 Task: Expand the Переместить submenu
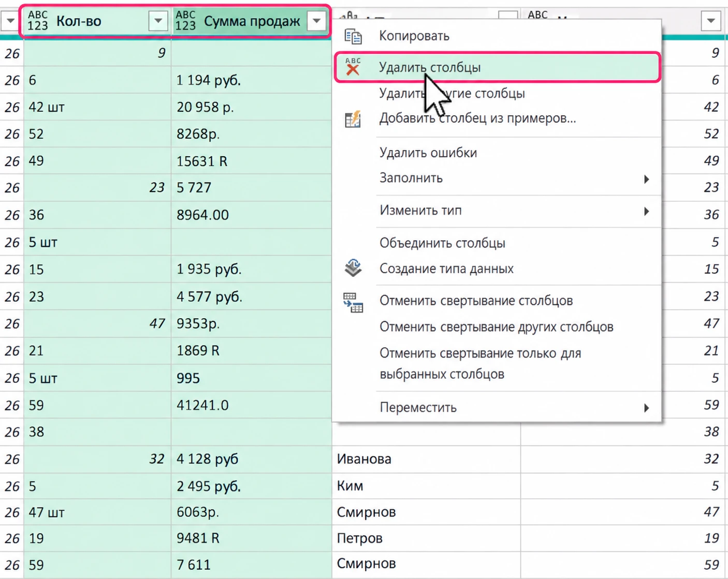click(646, 408)
